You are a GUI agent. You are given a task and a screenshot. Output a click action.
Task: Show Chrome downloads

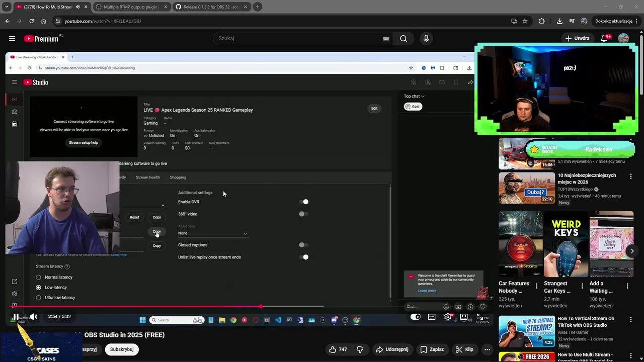click(x=559, y=21)
